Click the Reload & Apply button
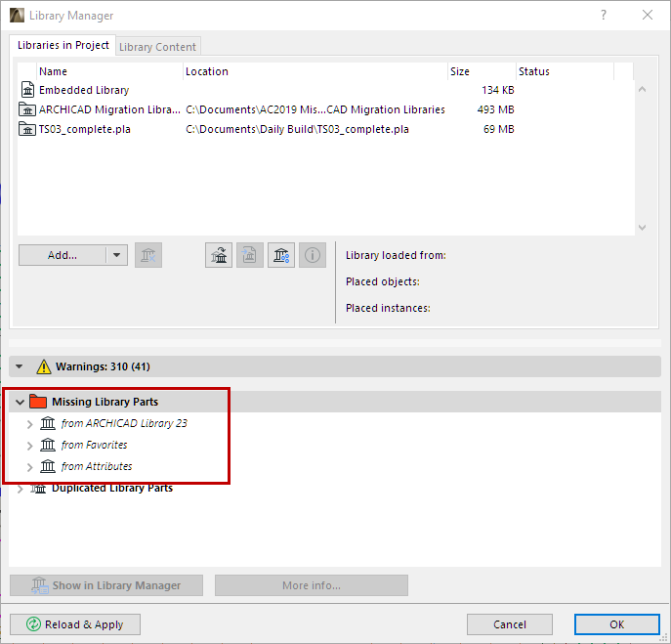The width and height of the screenshot is (671, 644). tap(75, 624)
